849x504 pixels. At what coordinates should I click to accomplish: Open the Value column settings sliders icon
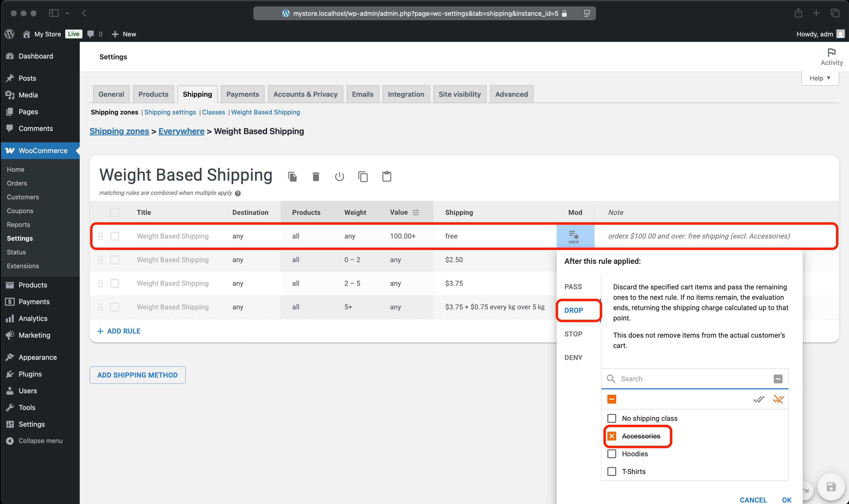pyautogui.click(x=416, y=213)
